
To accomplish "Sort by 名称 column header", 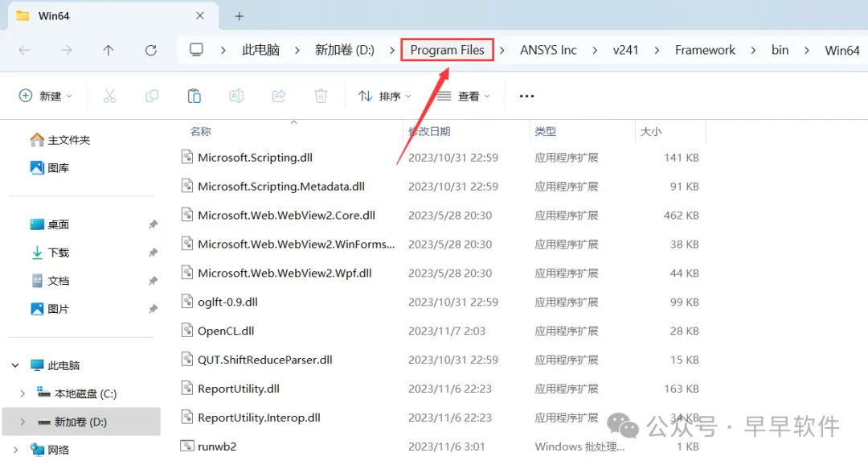I will [x=200, y=131].
